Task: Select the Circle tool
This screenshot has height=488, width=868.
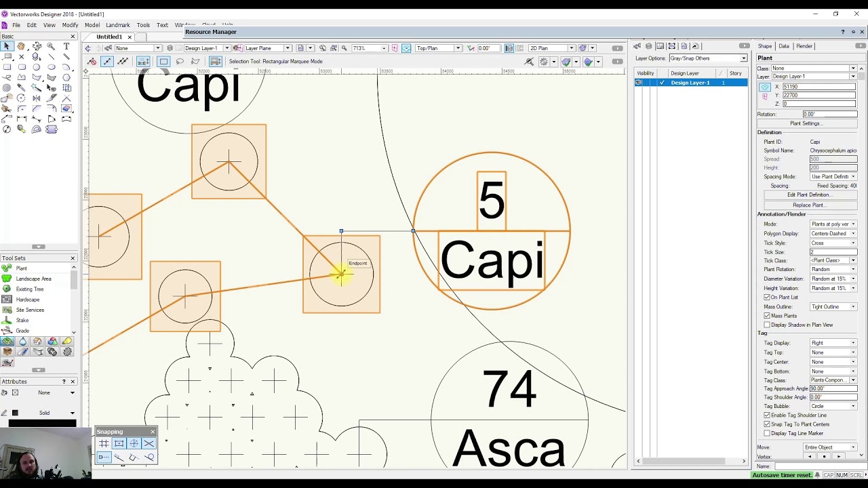Action: (37, 67)
